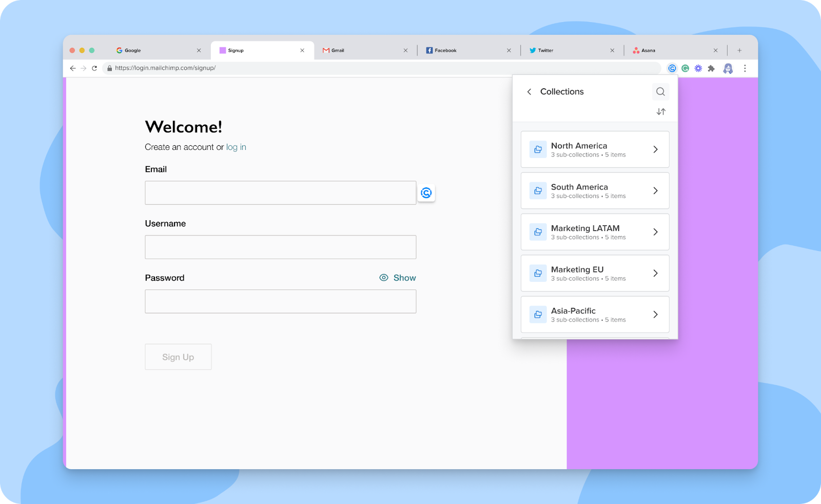Select the South America collection name
Image resolution: width=821 pixels, height=504 pixels.
tap(579, 187)
